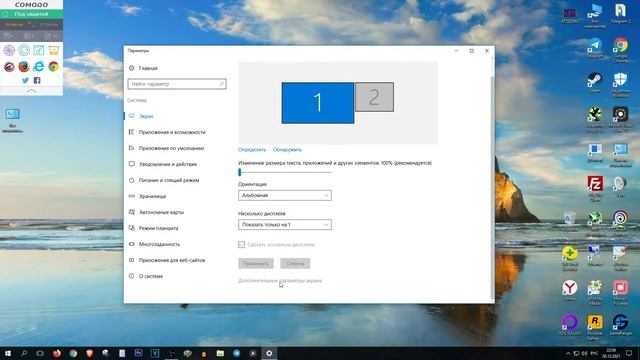Viewport: 640px width, 360px height.
Task: Click the Определить link
Action: coord(252,150)
